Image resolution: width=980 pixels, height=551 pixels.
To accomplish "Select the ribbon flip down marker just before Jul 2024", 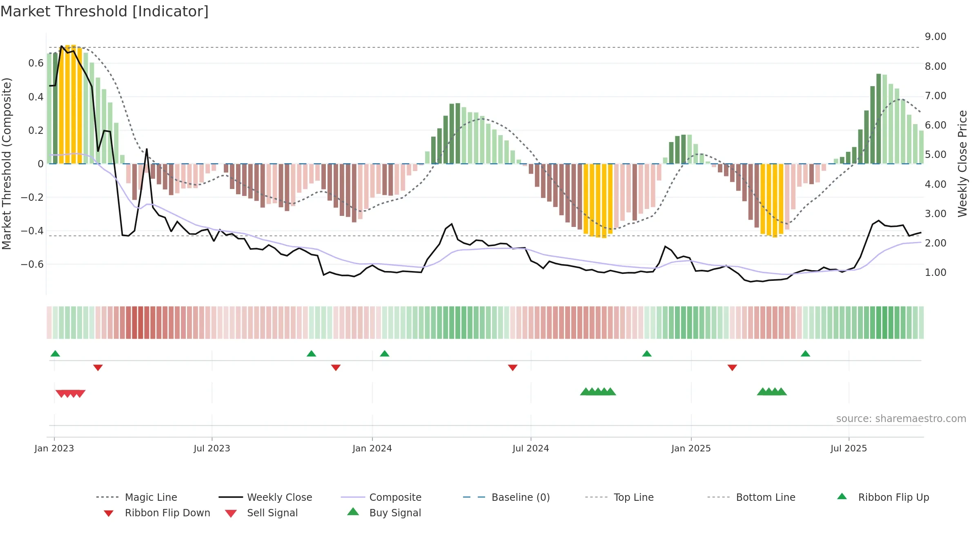I will coord(513,368).
